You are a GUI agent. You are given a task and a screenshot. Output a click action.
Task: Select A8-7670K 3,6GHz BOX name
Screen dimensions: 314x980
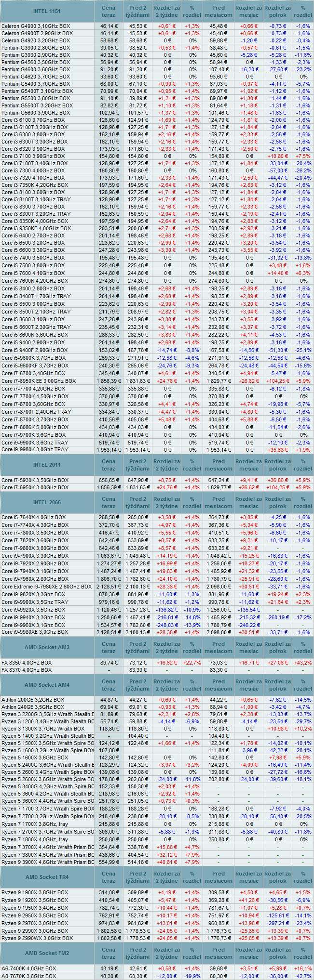28,976
